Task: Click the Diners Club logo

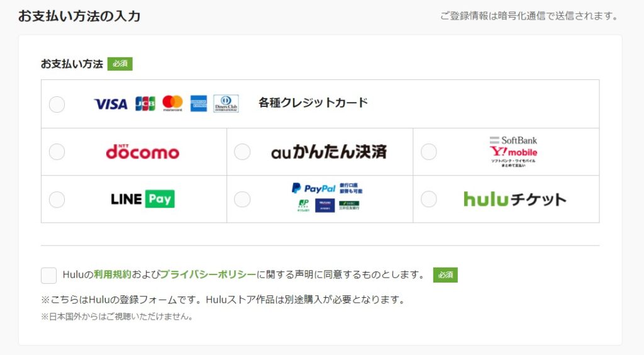Action: (x=226, y=103)
